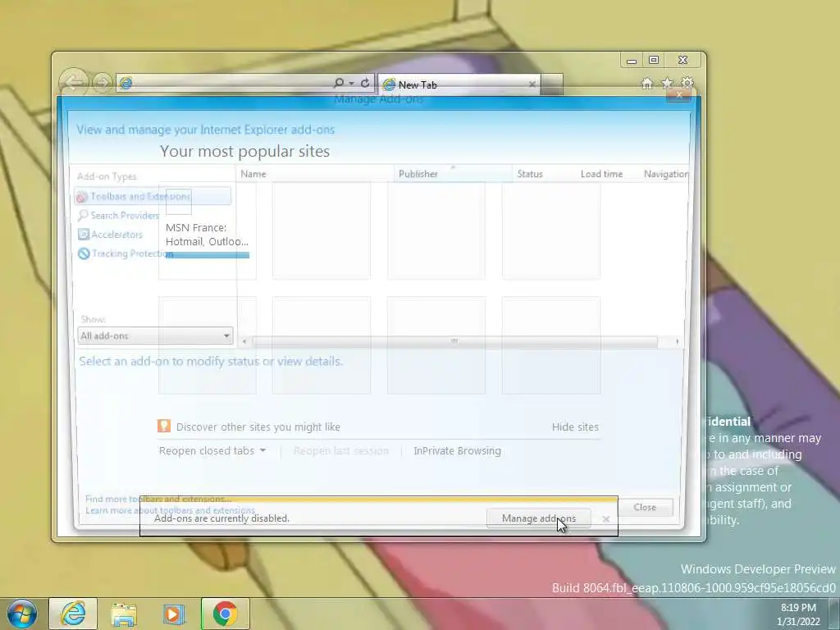Click the scrollbar left arrow in add-on list
The height and width of the screenshot is (630, 840).
[x=244, y=341]
